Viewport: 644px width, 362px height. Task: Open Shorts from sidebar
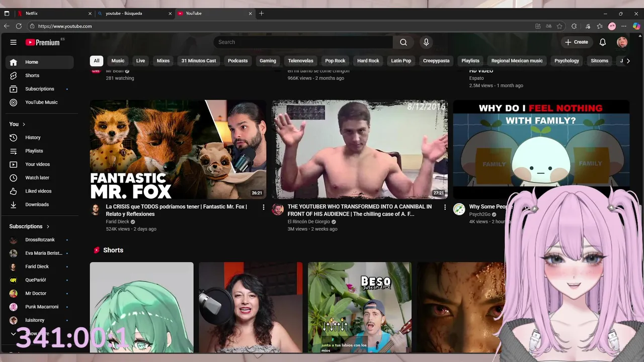tap(40, 75)
